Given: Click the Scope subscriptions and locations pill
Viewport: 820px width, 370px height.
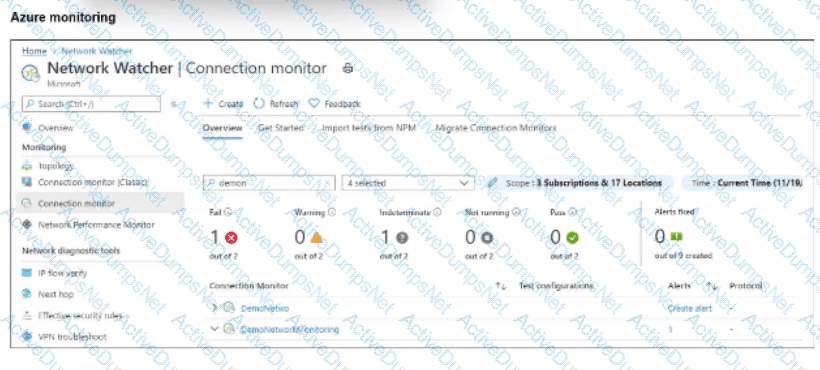Looking at the screenshot, I should tap(575, 183).
